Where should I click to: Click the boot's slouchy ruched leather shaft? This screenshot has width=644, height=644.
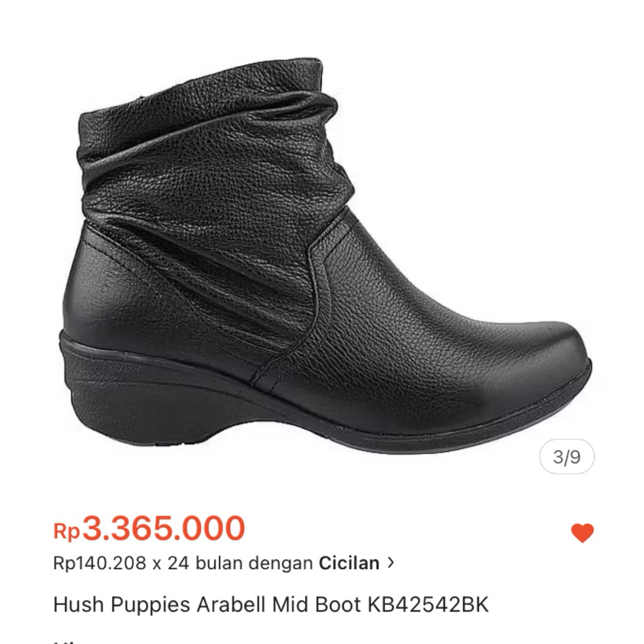tap(214, 156)
